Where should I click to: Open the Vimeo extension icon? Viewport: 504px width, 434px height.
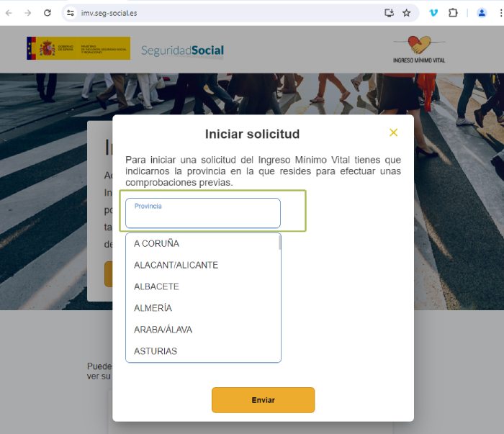[433, 13]
